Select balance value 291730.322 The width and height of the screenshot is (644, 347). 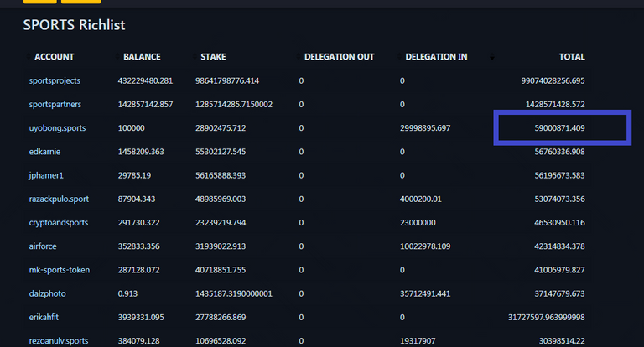point(139,223)
